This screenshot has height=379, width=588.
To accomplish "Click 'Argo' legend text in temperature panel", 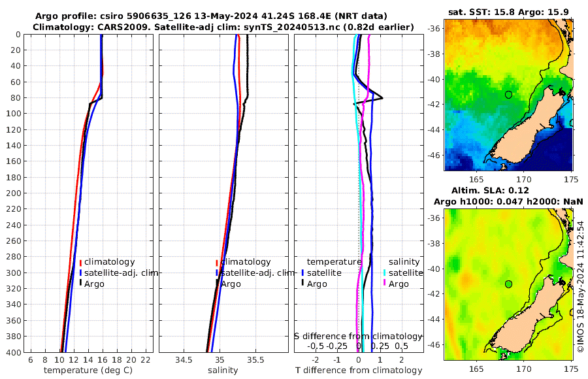I will tap(94, 284).
